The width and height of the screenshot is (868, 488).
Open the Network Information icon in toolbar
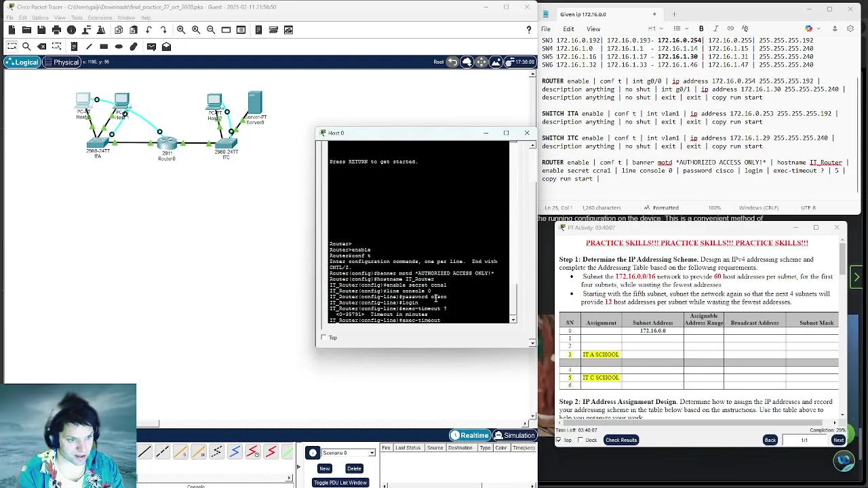71,30
